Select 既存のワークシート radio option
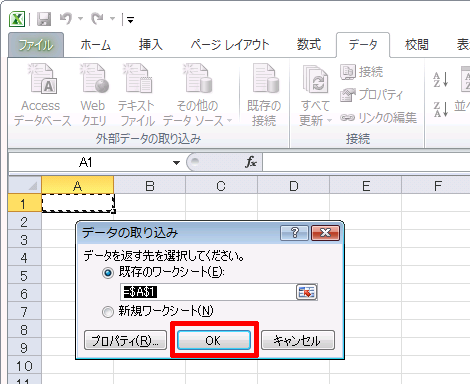 coord(107,273)
